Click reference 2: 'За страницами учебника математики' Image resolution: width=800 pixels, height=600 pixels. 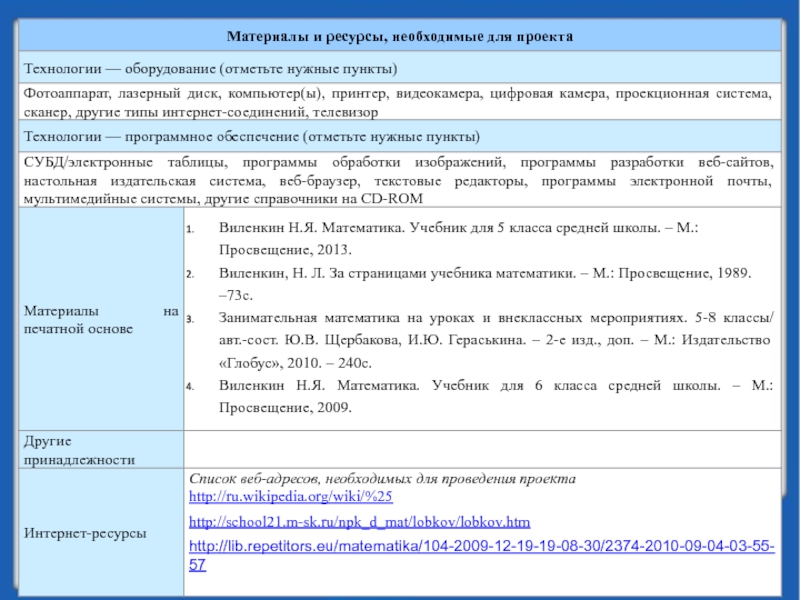coord(485,284)
